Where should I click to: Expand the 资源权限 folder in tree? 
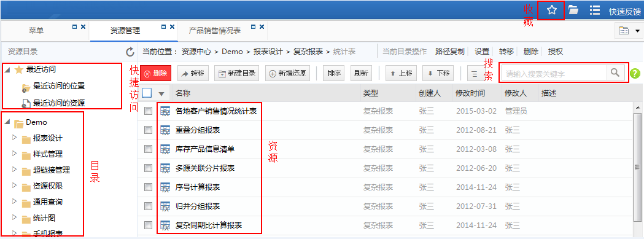[x=14, y=186]
